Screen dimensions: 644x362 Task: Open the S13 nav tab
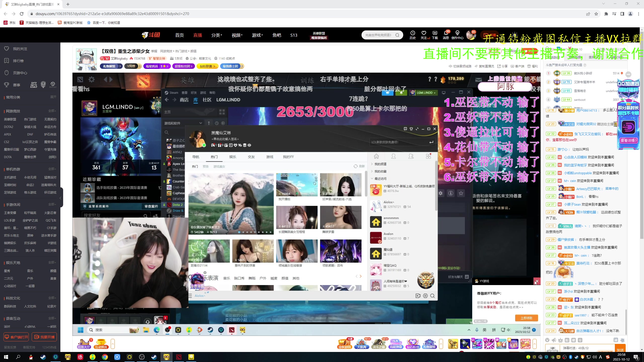(294, 35)
